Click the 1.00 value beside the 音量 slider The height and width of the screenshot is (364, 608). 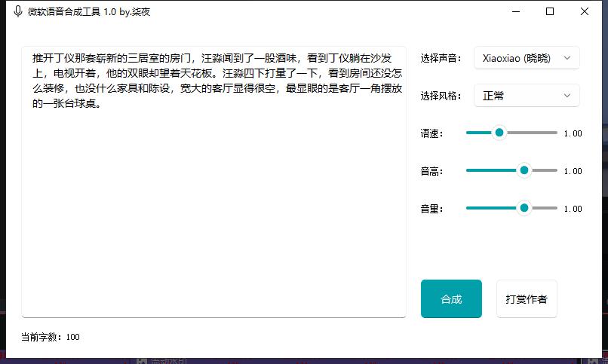(x=573, y=209)
